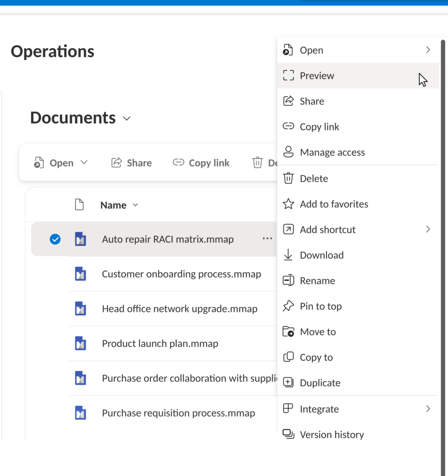This screenshot has width=448, height=476.
Task: Select Copy to menu entry
Action: (358, 357)
